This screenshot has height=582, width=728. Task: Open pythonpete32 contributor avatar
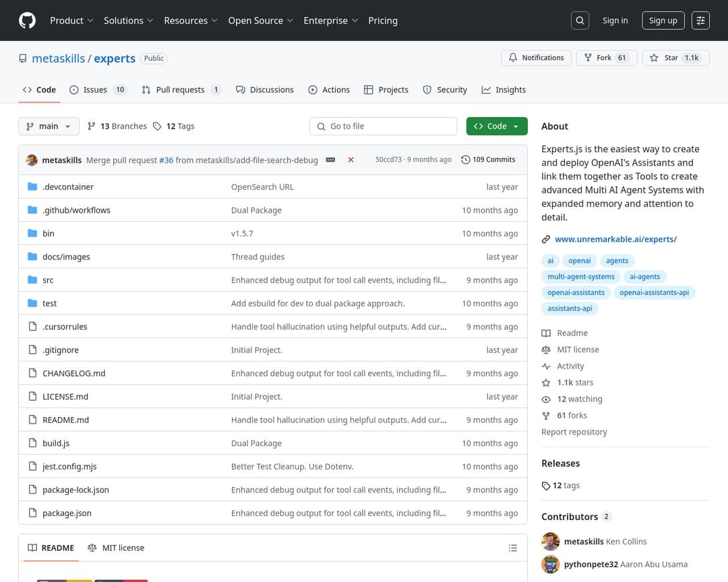click(550, 564)
